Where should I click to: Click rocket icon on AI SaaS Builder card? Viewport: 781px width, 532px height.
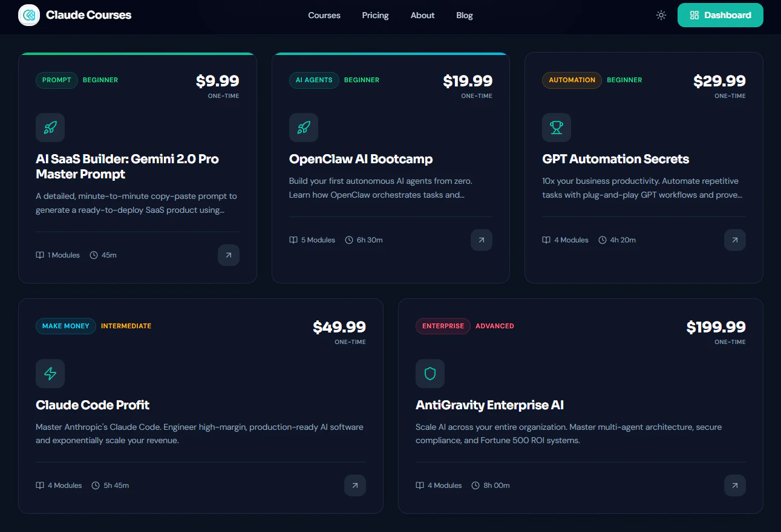tap(50, 128)
